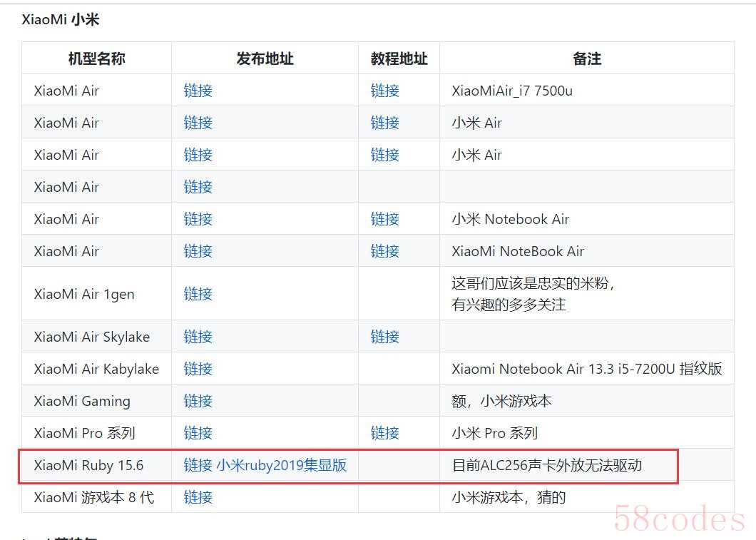Open tutorial link in 小米 Notebook Air row
This screenshot has height=540, width=756.
pyautogui.click(x=384, y=219)
